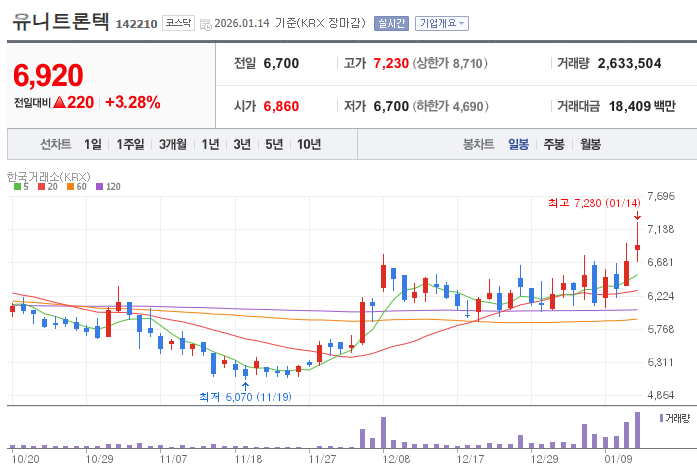Switch to 월봉 candlestick chart

coord(590,144)
